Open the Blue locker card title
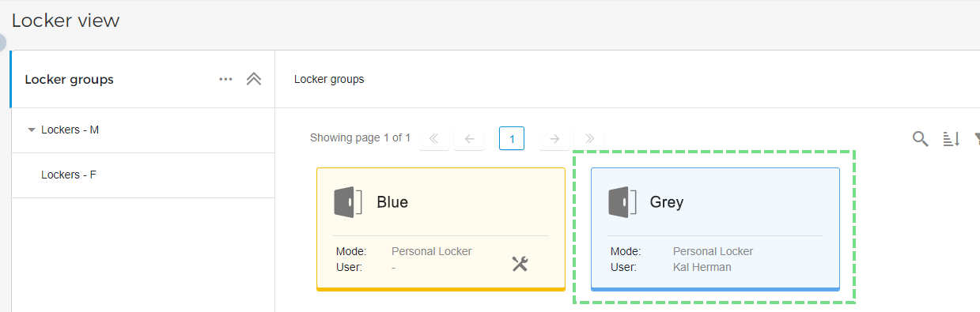Image resolution: width=980 pixels, height=312 pixels. pos(392,202)
